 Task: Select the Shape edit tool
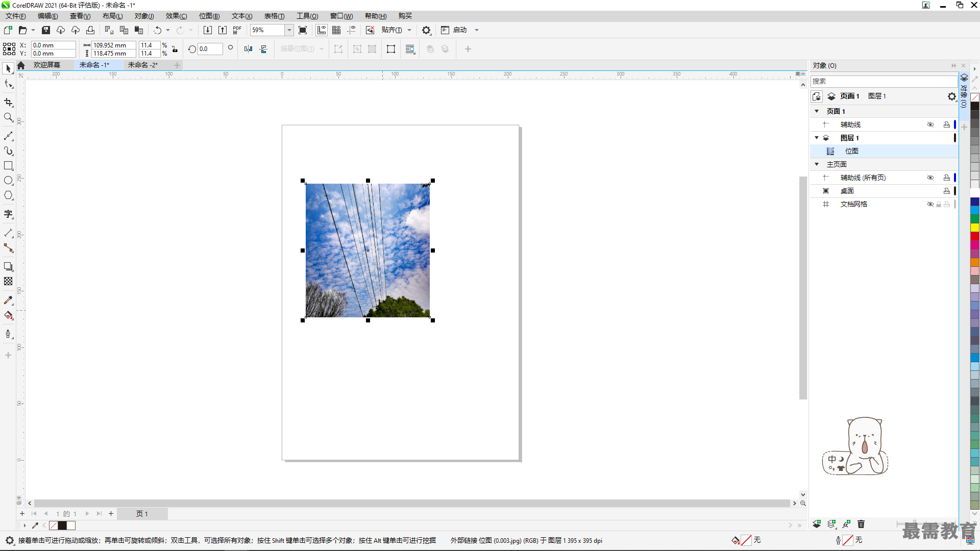(x=8, y=84)
